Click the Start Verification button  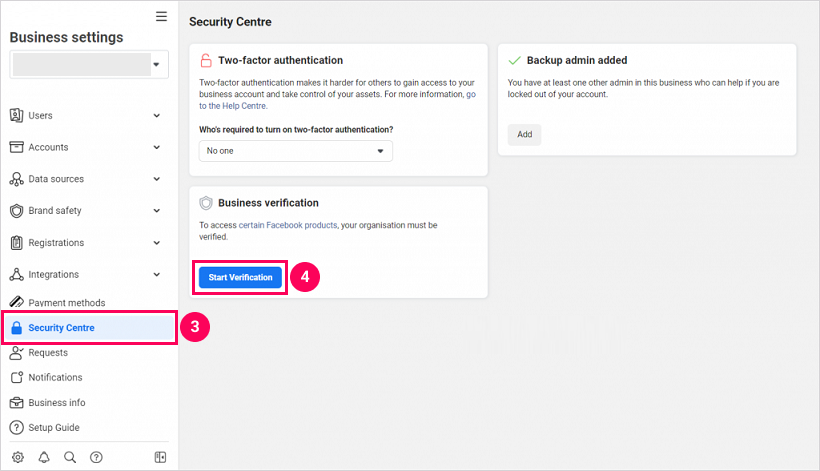pyautogui.click(x=240, y=277)
